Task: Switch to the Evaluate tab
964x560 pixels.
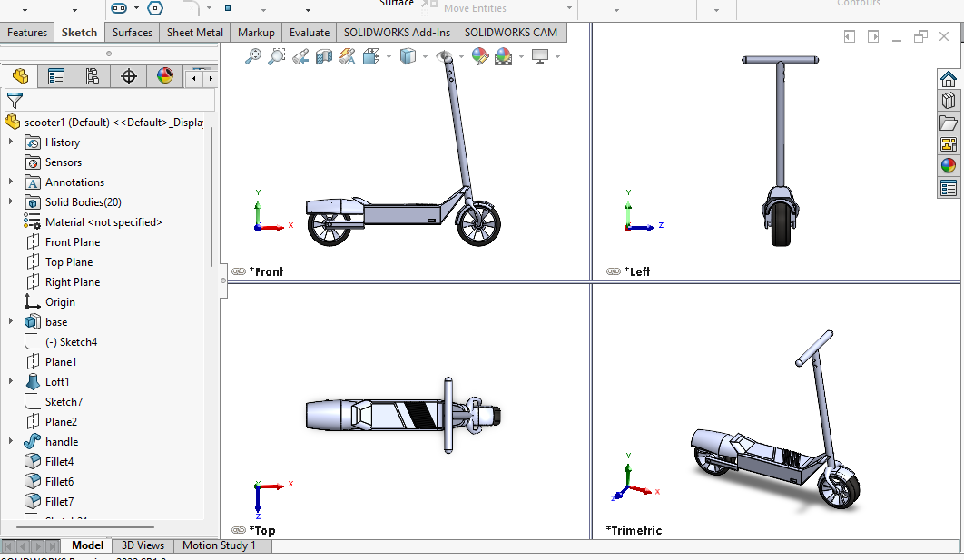Action: (310, 33)
